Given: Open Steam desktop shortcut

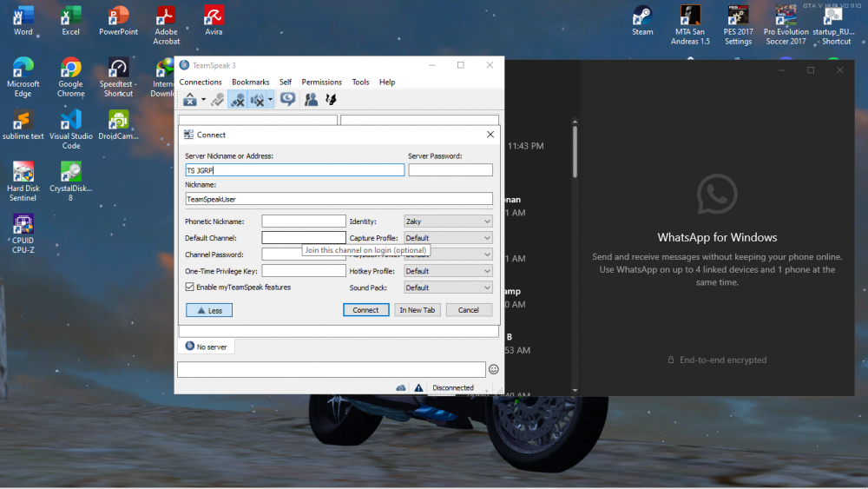Looking at the screenshot, I should tap(642, 21).
